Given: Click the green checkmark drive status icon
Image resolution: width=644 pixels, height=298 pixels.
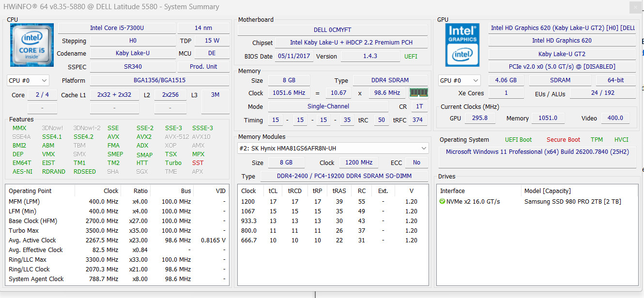Looking at the screenshot, I should click(442, 201).
